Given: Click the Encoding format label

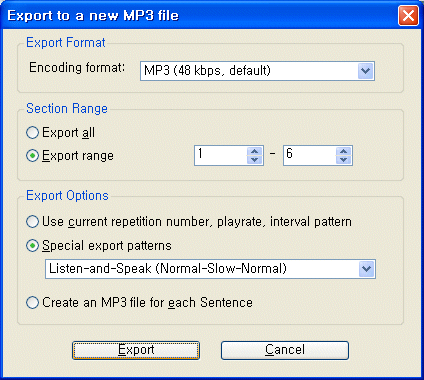Looking at the screenshot, I should click(x=77, y=68).
